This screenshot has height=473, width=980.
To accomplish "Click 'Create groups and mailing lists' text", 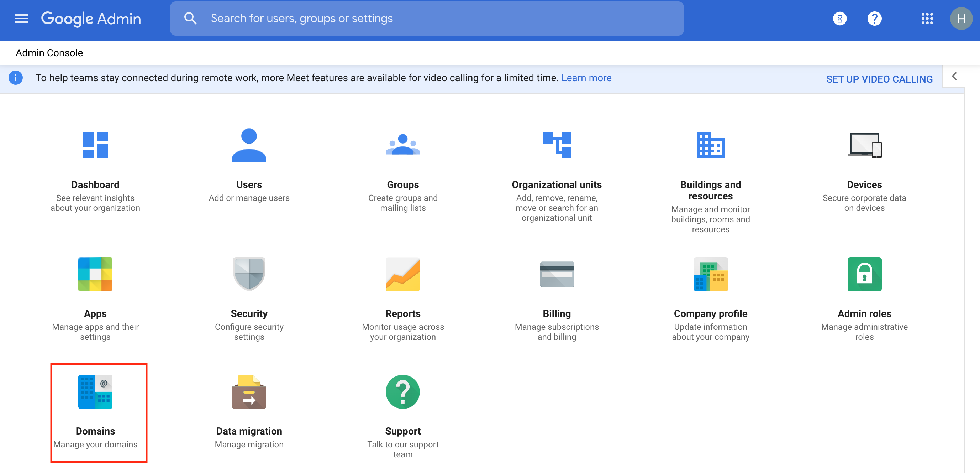I will [x=402, y=203].
